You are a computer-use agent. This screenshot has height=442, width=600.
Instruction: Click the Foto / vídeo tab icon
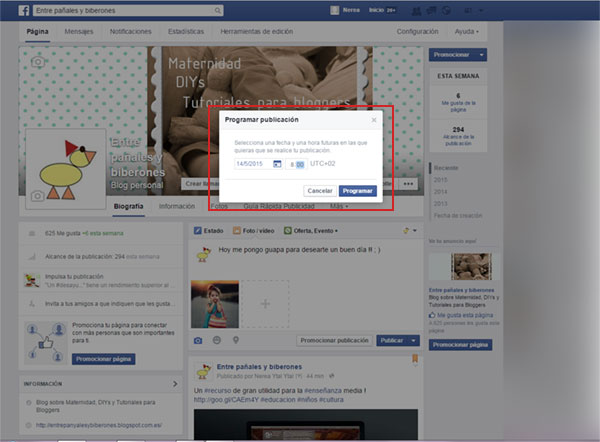pos(237,230)
